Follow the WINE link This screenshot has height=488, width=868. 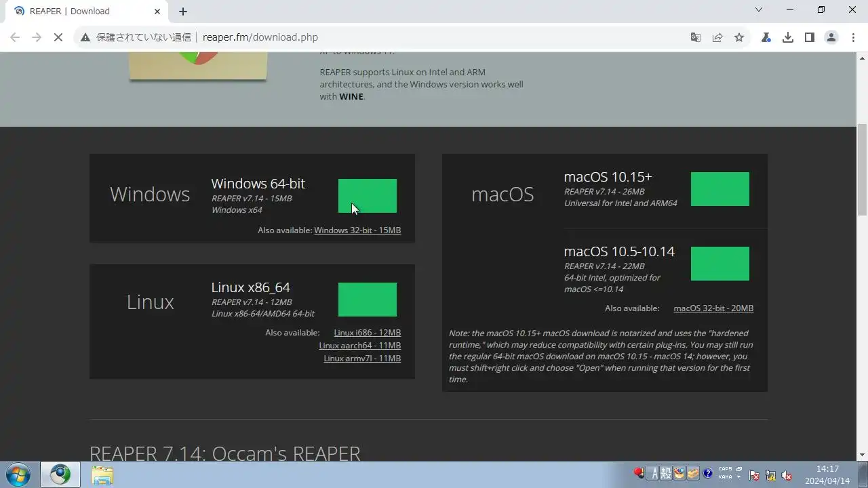coord(351,96)
